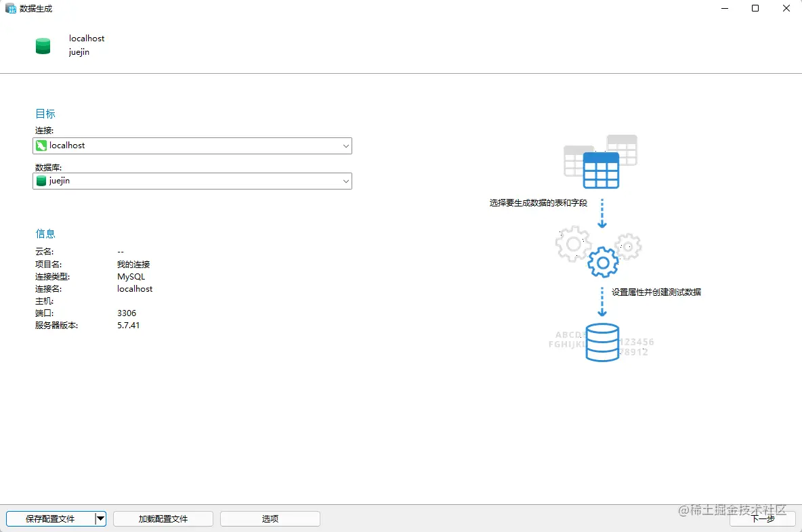The image size is (802, 532).
Task: Open the 连接 dropdown arrow
Action: pyautogui.click(x=345, y=146)
